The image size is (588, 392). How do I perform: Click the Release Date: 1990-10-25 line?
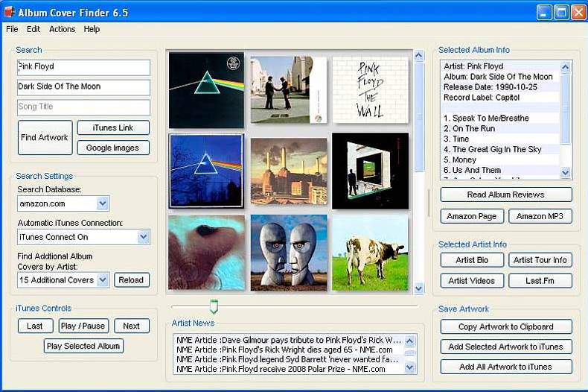coord(501,87)
